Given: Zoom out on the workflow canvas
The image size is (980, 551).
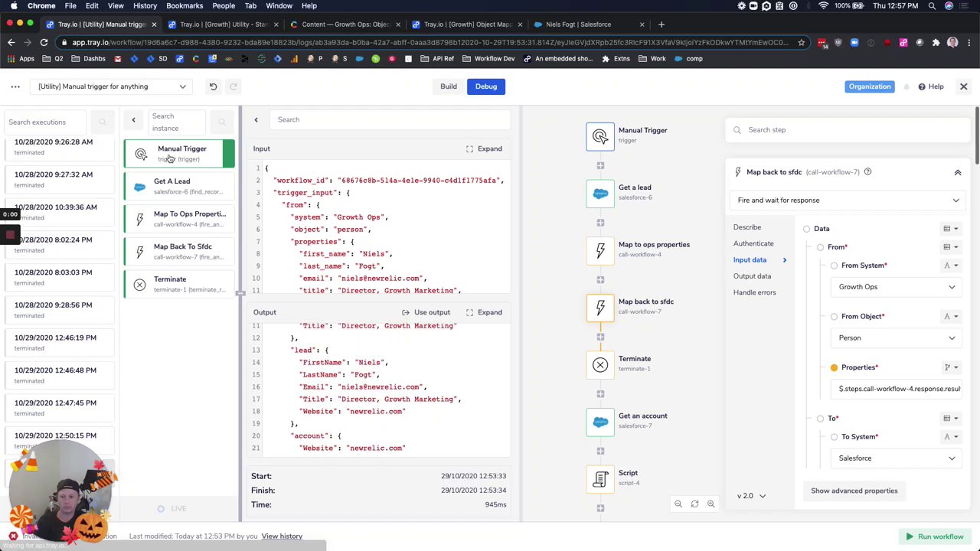Looking at the screenshot, I should (x=678, y=504).
